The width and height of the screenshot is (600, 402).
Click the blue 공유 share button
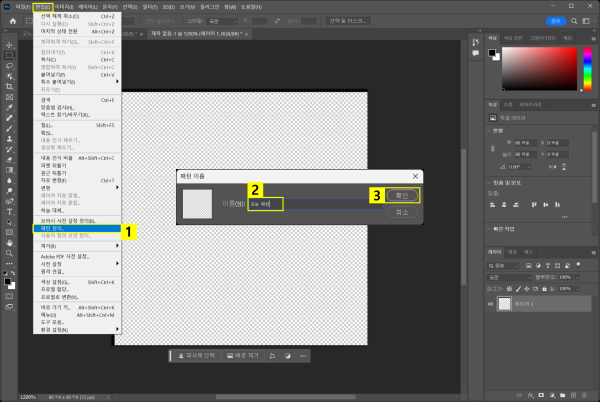pos(556,21)
